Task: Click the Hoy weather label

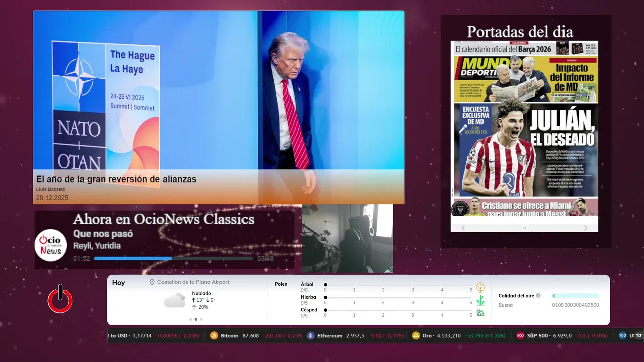Action: point(118,283)
